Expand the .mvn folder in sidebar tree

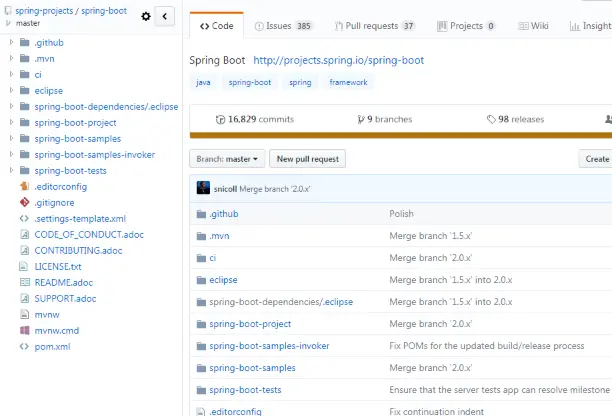coord(11,58)
